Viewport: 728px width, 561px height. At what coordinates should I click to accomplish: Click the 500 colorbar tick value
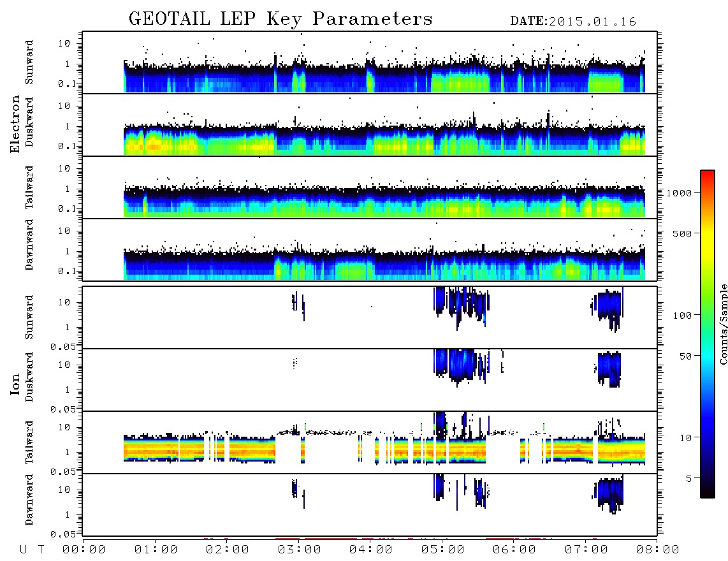point(682,233)
